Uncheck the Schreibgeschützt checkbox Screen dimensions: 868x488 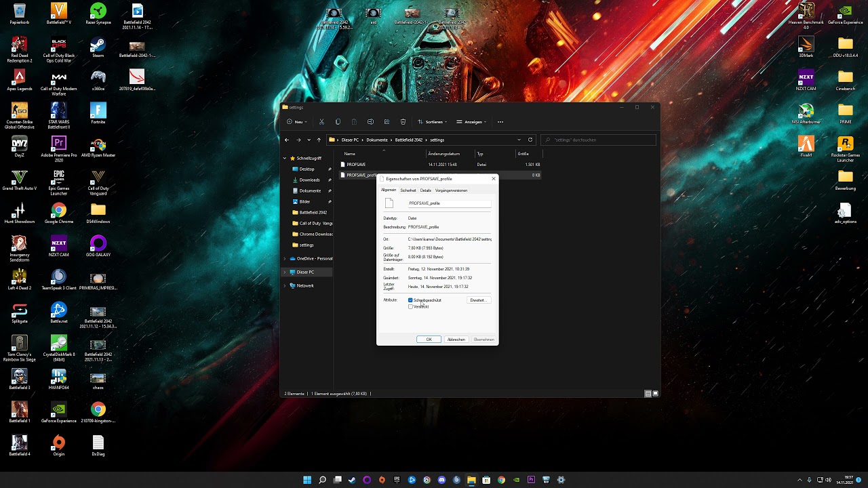tap(410, 300)
